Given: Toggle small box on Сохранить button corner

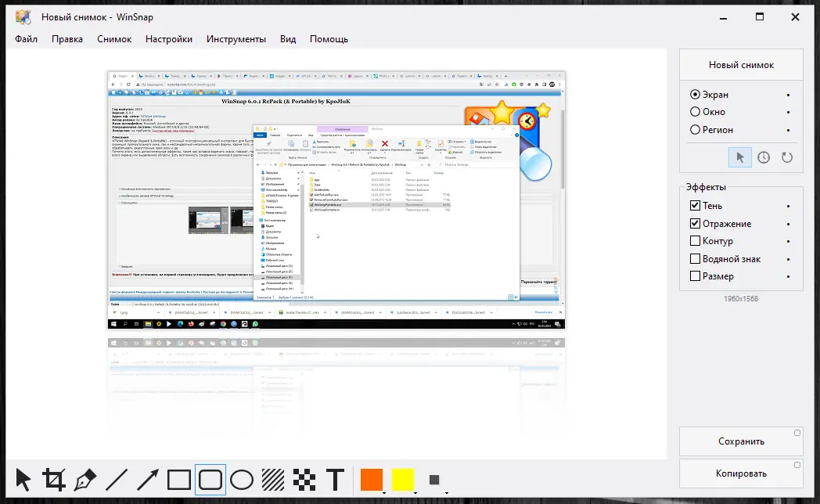Looking at the screenshot, I should (797, 433).
